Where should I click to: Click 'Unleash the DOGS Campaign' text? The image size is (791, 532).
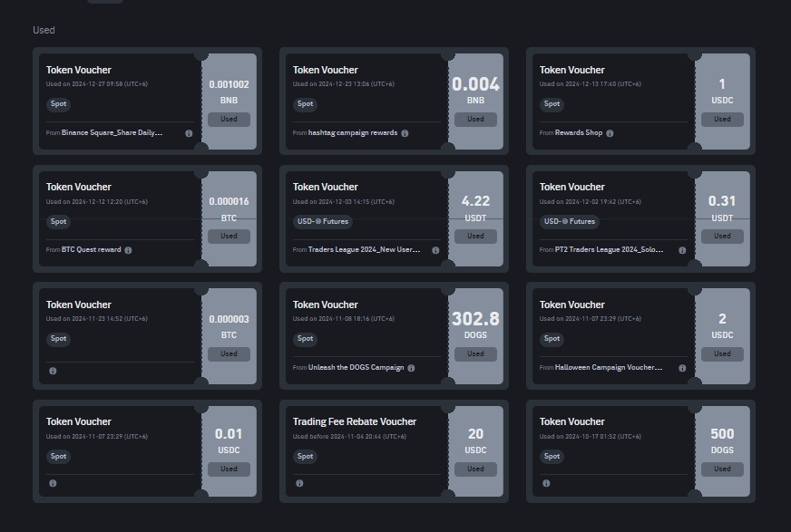356,368
